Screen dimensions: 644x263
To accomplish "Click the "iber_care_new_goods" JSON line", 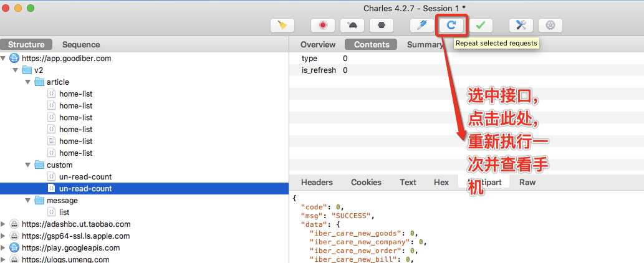I will coord(363,233).
